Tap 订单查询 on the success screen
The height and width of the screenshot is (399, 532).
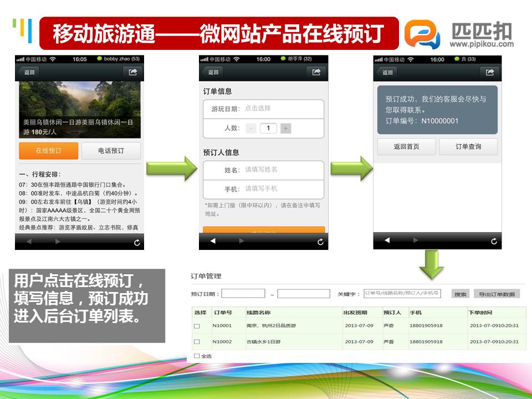(468, 147)
